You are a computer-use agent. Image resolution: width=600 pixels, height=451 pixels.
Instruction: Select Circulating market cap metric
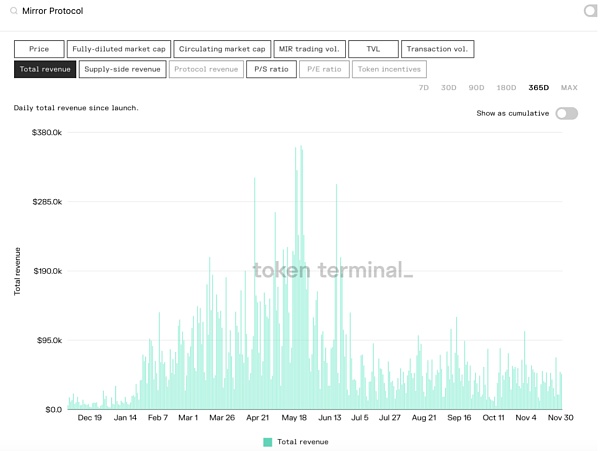[222, 49]
